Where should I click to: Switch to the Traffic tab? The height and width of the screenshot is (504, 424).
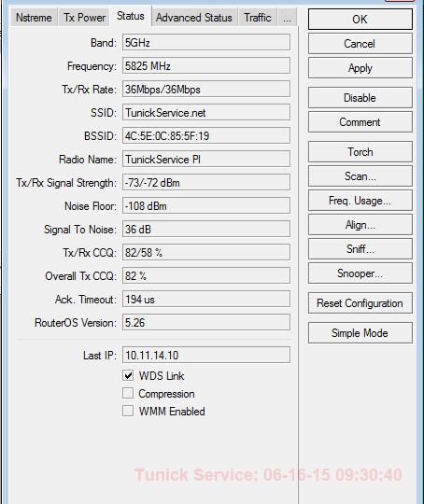[258, 18]
